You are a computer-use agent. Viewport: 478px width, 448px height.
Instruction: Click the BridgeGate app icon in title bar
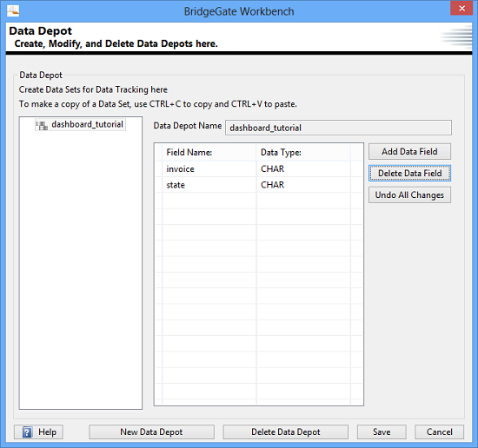point(13,11)
